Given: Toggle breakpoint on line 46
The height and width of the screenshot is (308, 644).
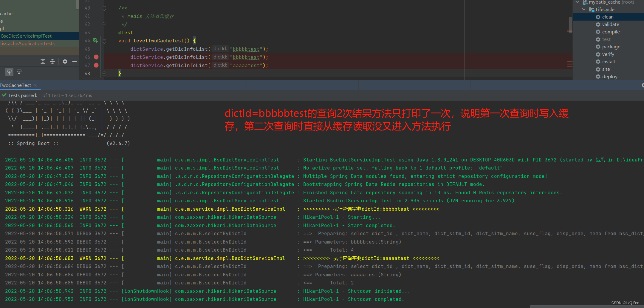Looking at the screenshot, I should click(96, 57).
